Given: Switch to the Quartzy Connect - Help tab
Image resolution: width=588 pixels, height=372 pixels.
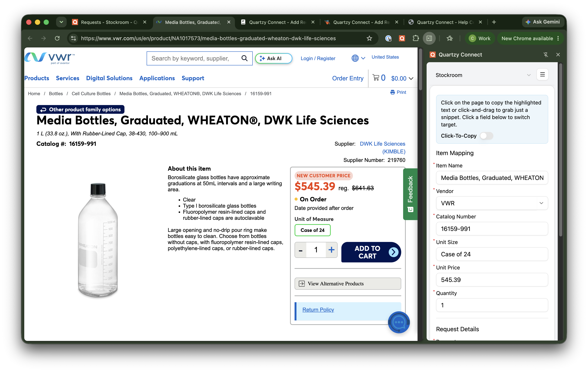Looking at the screenshot, I should click(446, 22).
